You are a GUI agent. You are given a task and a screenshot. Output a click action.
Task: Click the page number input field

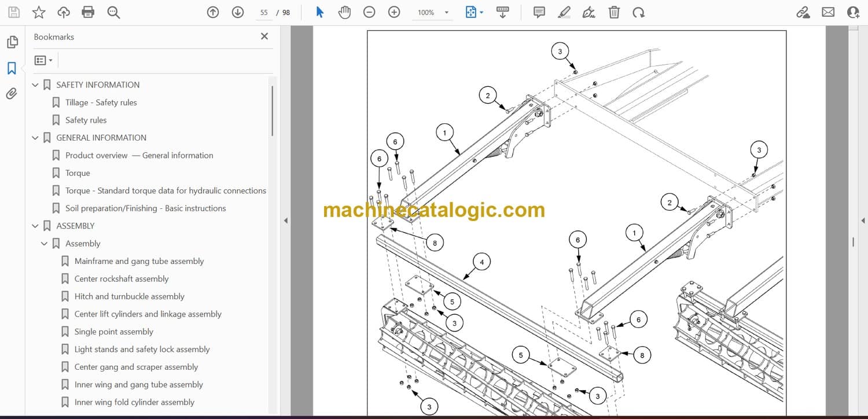click(x=264, y=12)
